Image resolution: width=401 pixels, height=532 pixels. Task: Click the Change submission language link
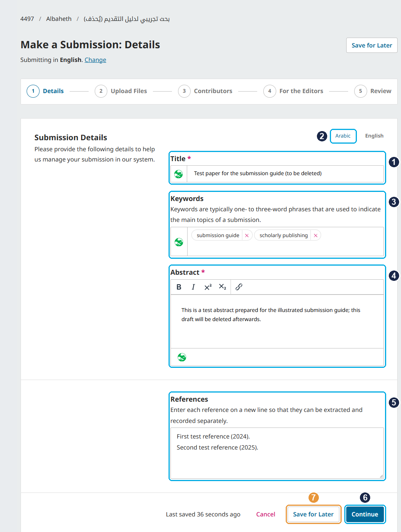point(95,60)
